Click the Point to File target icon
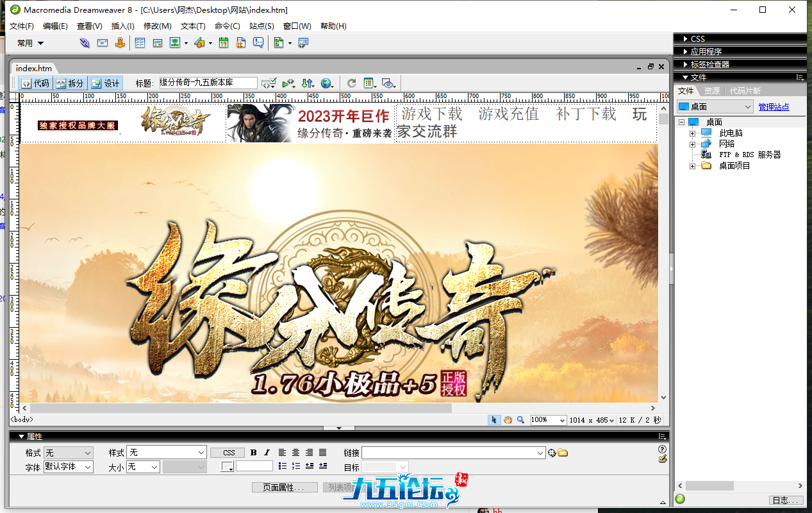 pyautogui.click(x=552, y=453)
